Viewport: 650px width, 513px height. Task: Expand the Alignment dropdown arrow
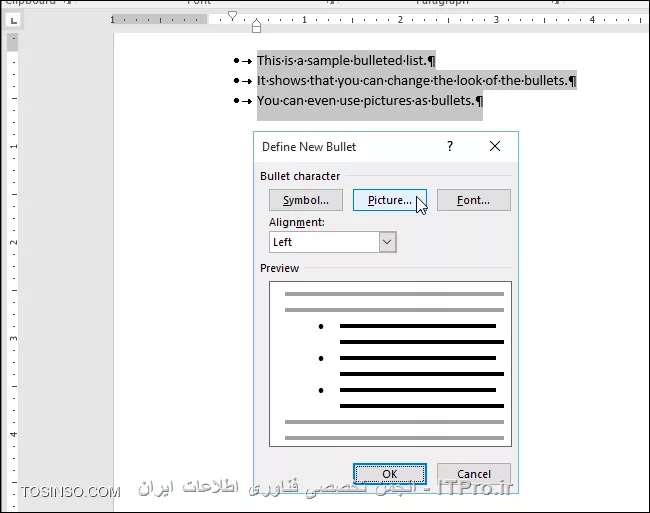pyautogui.click(x=387, y=242)
